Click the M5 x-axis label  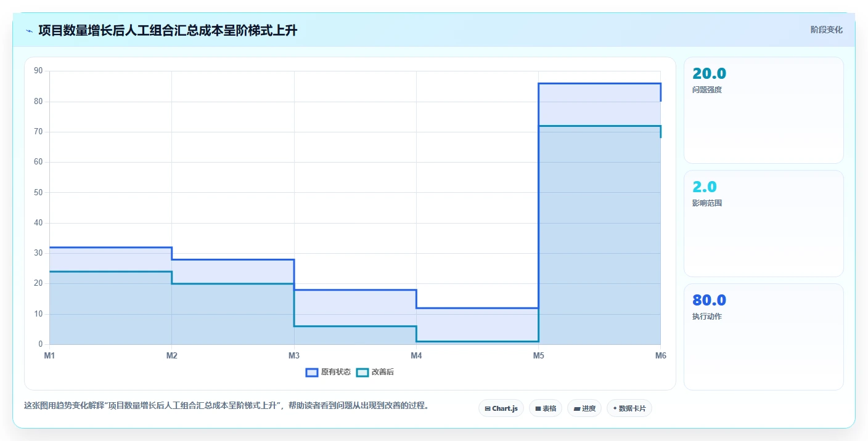click(x=539, y=355)
